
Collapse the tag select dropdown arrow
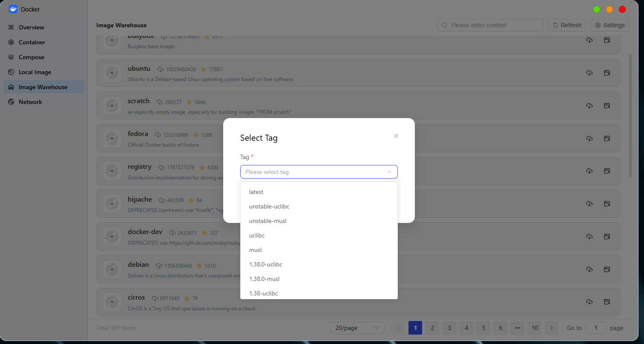(x=389, y=172)
